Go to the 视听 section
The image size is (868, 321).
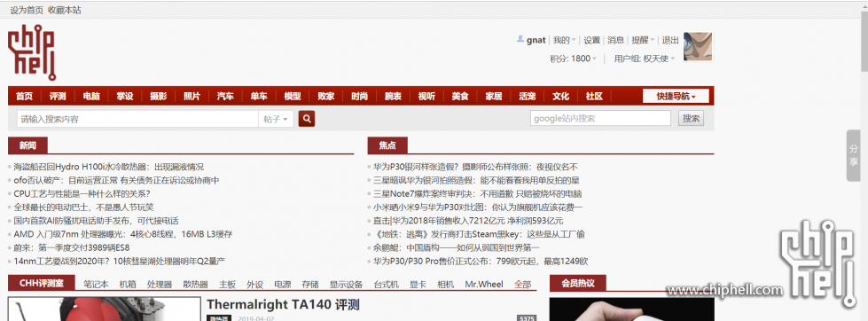click(x=426, y=96)
